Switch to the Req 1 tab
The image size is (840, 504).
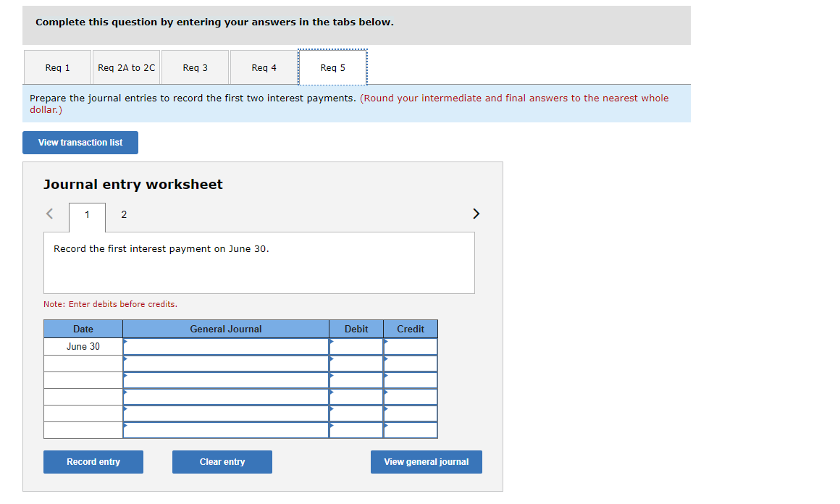(x=57, y=67)
